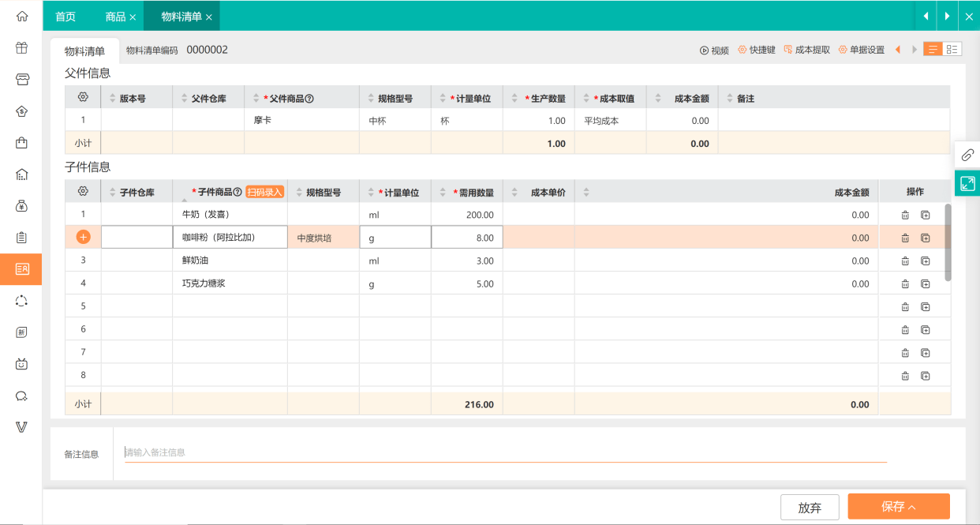The width and height of the screenshot is (980, 525).
Task: Open the 子件信息 table column settings gear
Action: pyautogui.click(x=83, y=191)
